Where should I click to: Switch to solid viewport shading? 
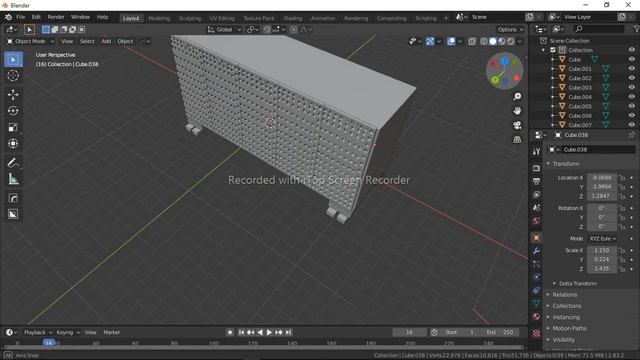point(493,41)
